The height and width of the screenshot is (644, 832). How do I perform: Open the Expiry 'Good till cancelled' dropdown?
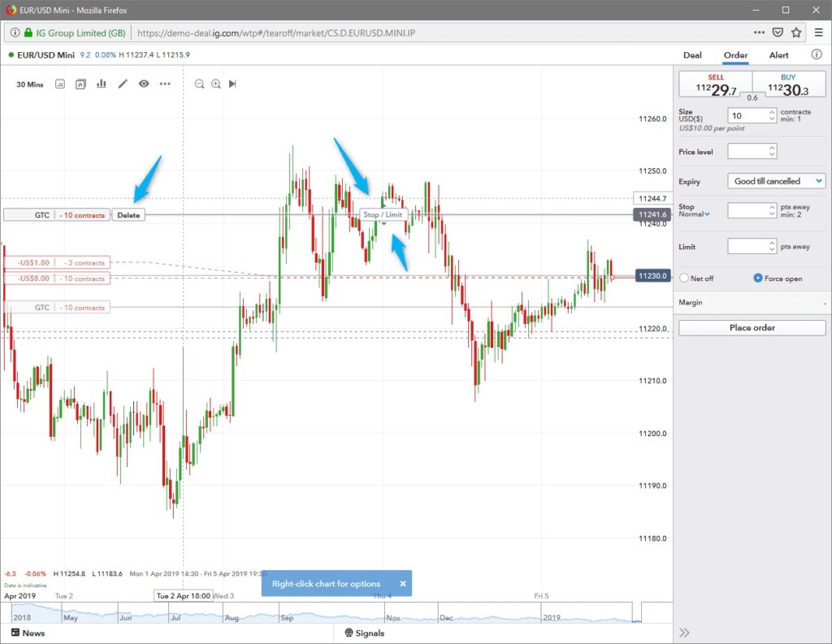[777, 181]
